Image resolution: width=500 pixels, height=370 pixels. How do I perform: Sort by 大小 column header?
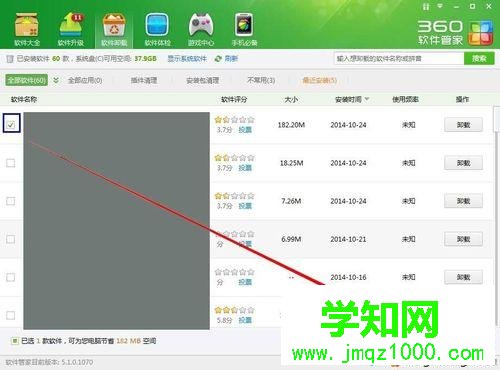pyautogui.click(x=291, y=99)
